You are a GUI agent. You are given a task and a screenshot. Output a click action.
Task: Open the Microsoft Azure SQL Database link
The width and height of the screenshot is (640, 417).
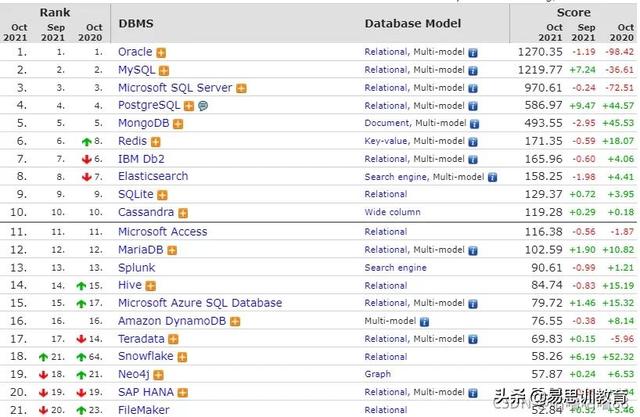click(x=199, y=303)
